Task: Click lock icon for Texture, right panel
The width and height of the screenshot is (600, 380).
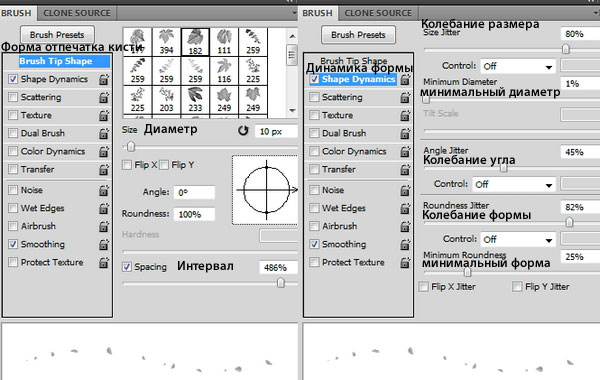Action: 405,115
